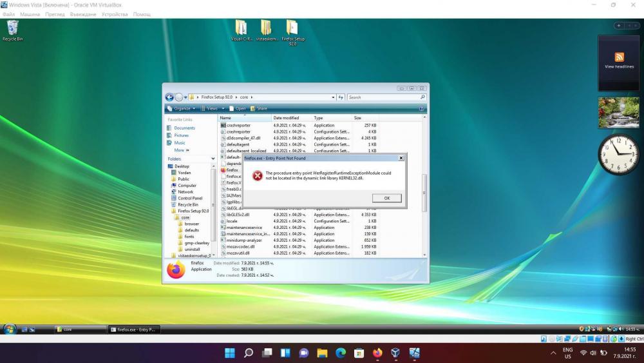Expand More under Favorite Links

[181, 150]
